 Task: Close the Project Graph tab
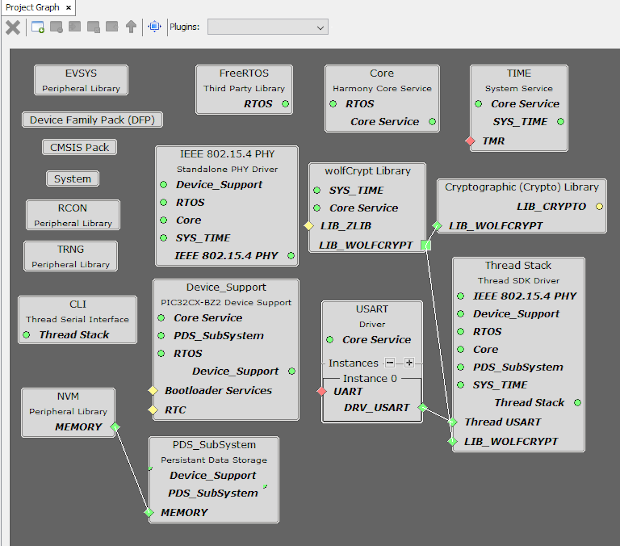(x=69, y=8)
